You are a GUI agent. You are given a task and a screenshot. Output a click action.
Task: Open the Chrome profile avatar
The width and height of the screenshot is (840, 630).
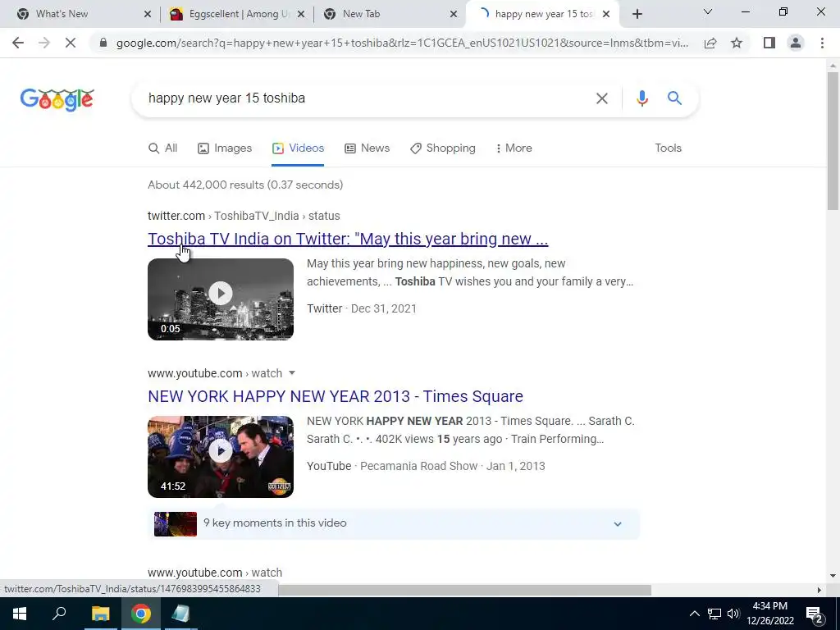point(796,43)
